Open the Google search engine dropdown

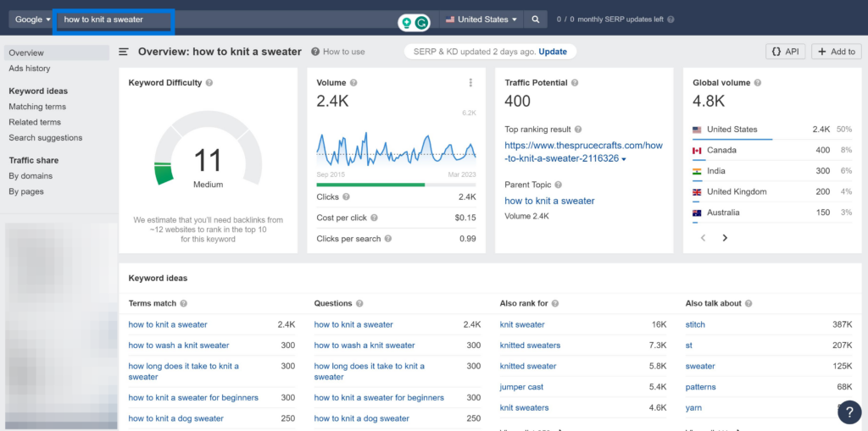32,19
